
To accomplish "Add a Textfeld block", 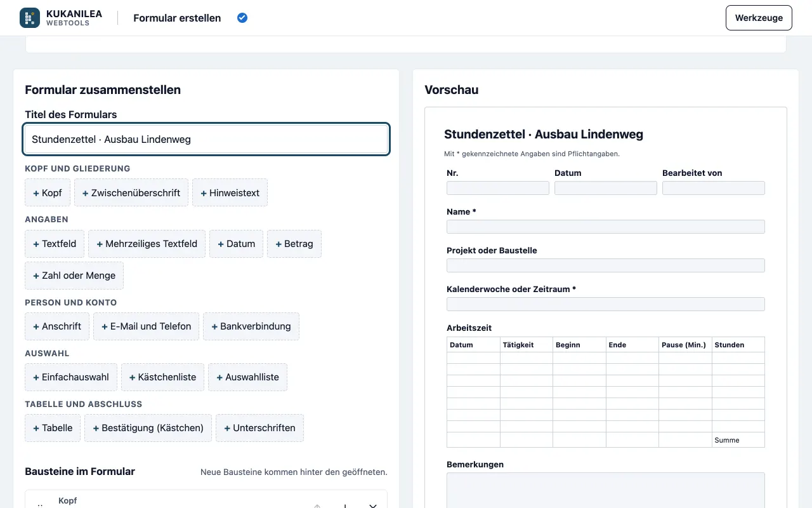I will click(55, 244).
